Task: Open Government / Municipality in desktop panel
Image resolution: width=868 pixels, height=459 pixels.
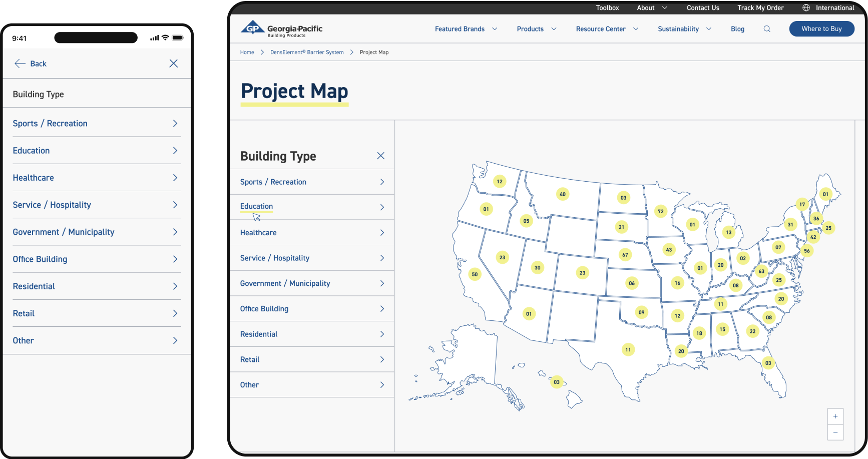Action: [x=312, y=283]
